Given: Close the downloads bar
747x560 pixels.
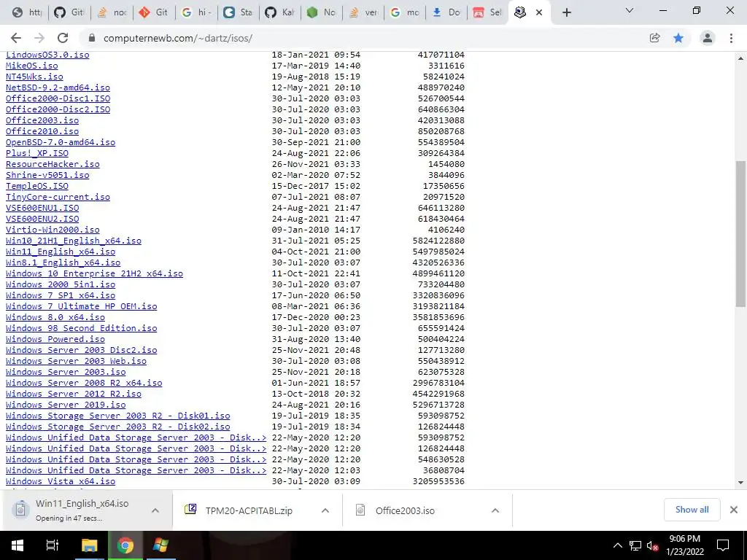Looking at the screenshot, I should (x=734, y=510).
